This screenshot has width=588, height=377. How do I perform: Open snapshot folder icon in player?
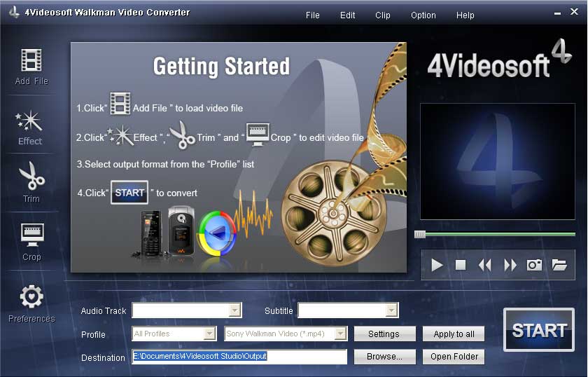click(x=559, y=265)
